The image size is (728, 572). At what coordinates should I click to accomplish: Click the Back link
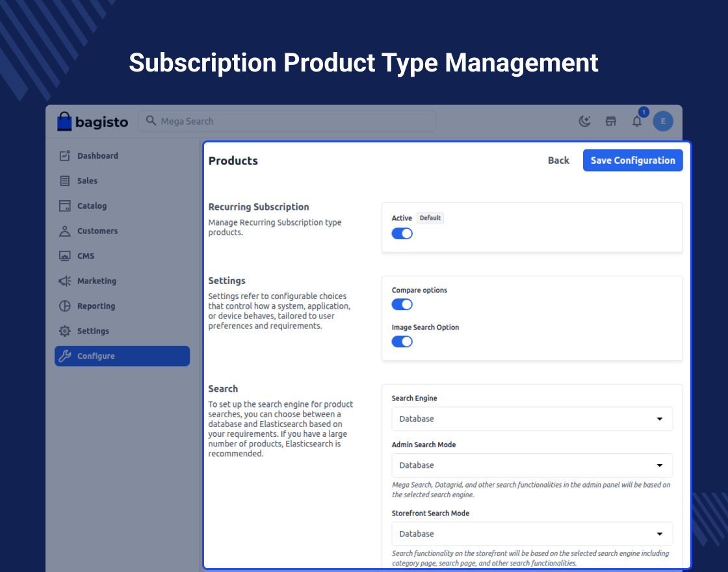(558, 161)
